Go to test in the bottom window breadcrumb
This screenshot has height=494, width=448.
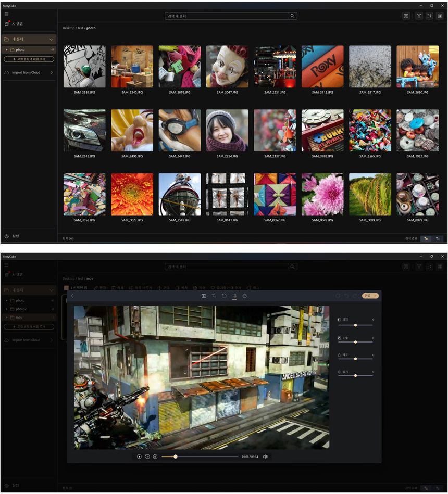(80, 279)
